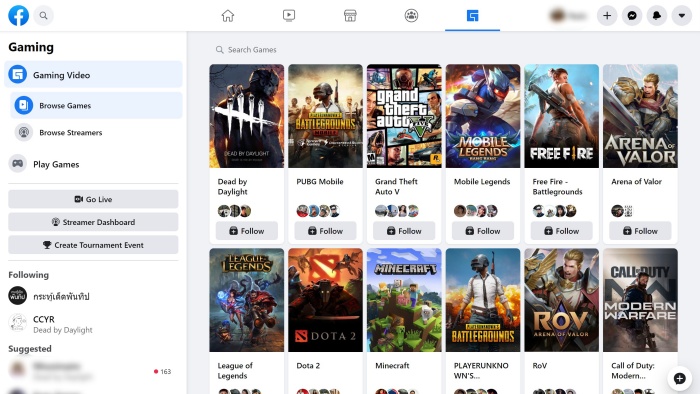
Task: Open Minecraft cover thumbnail
Action: (404, 300)
